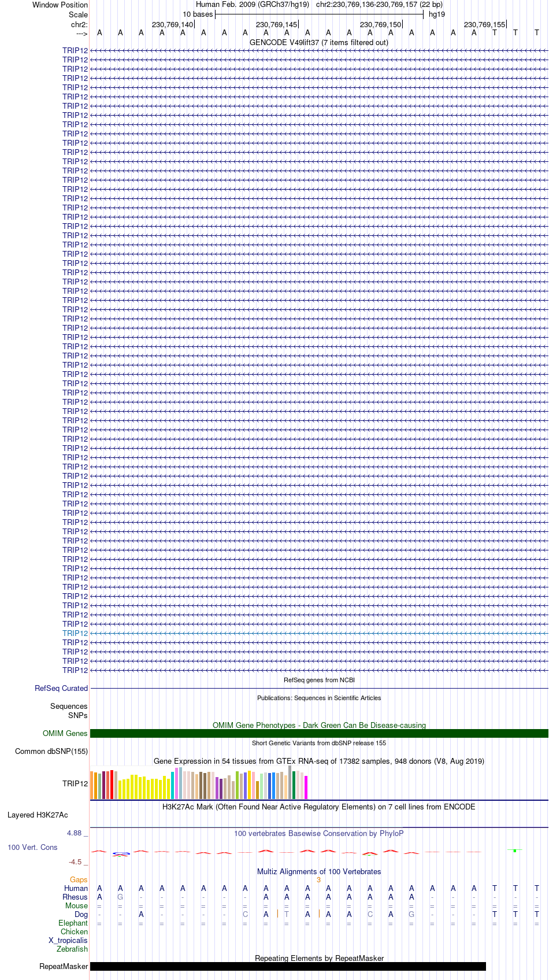Click the orange 'Gaps' row label
Image resolution: width=549 pixels, height=980 pixels.
[x=79, y=879]
